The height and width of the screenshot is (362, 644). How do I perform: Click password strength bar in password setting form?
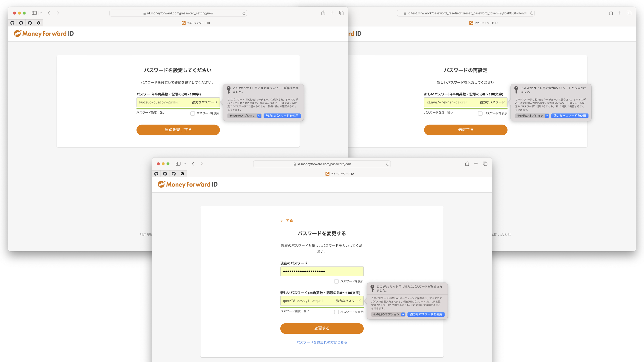click(x=178, y=109)
